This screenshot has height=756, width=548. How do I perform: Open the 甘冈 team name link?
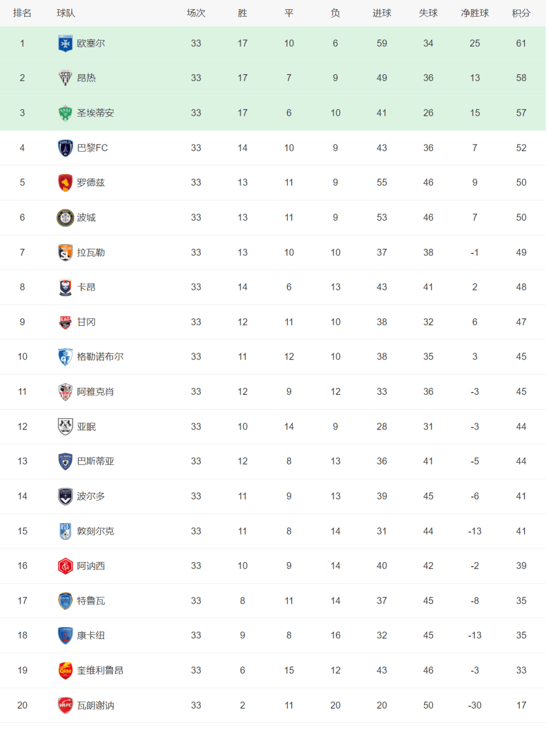pyautogui.click(x=86, y=322)
